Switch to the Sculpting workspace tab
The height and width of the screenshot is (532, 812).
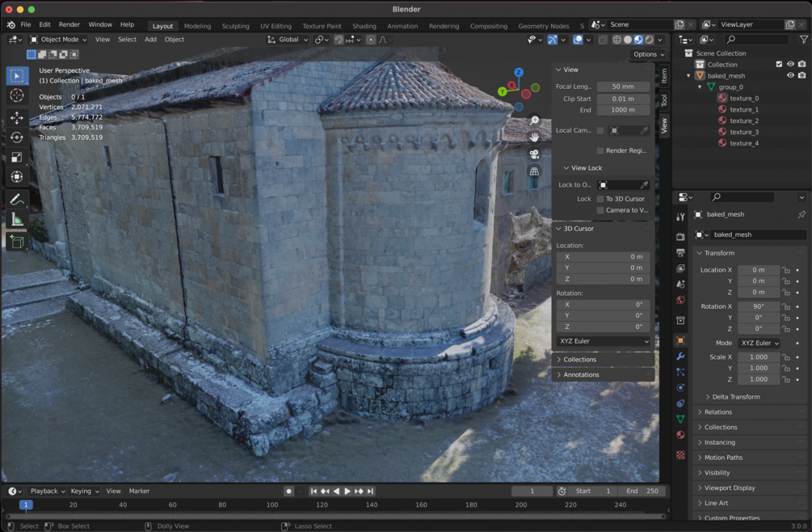coord(236,26)
